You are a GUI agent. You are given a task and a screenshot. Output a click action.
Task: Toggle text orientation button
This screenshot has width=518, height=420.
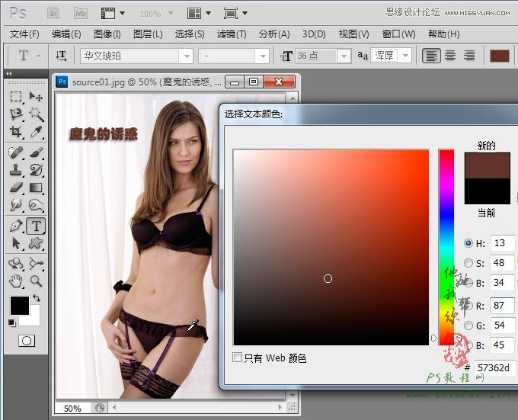tap(62, 56)
